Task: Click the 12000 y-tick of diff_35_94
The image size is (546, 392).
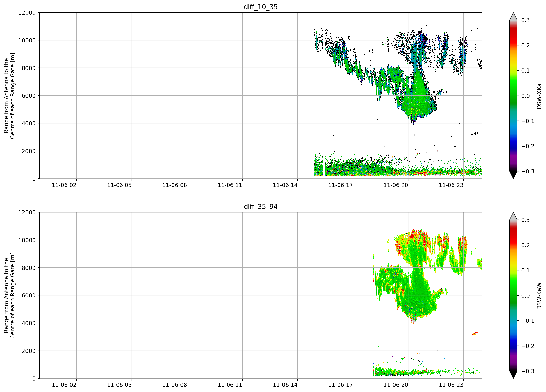Action: tap(27, 213)
